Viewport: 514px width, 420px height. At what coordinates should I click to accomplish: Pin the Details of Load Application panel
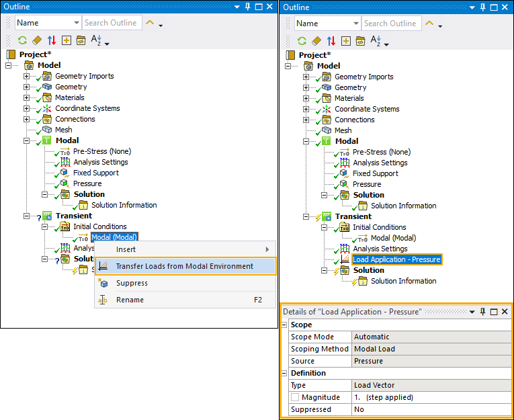482,312
